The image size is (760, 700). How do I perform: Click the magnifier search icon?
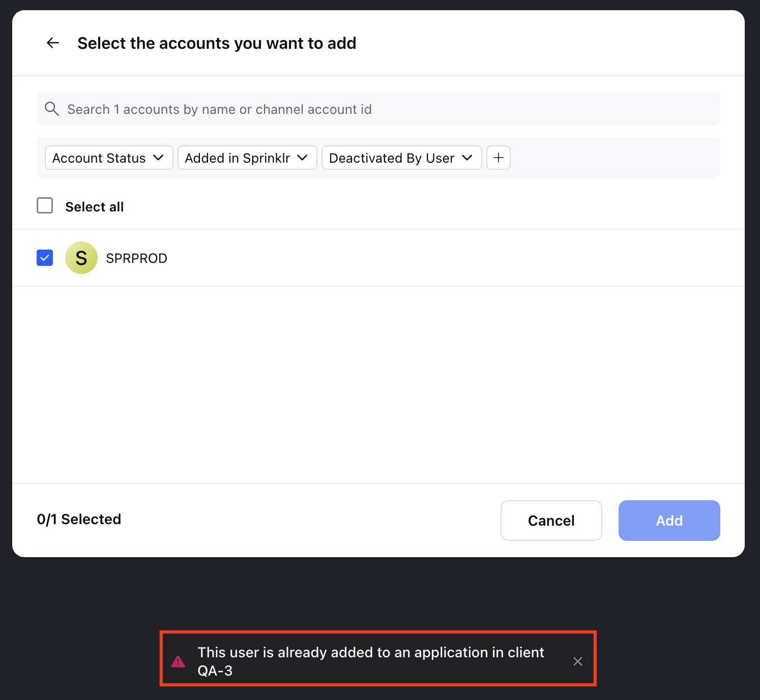coord(52,108)
